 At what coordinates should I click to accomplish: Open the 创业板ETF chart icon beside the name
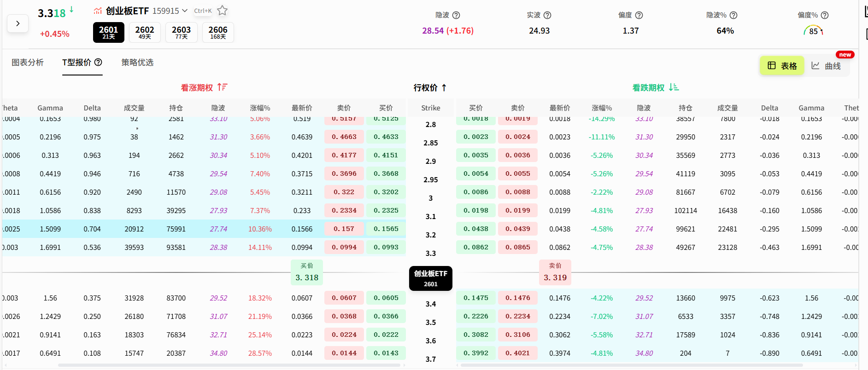(98, 11)
